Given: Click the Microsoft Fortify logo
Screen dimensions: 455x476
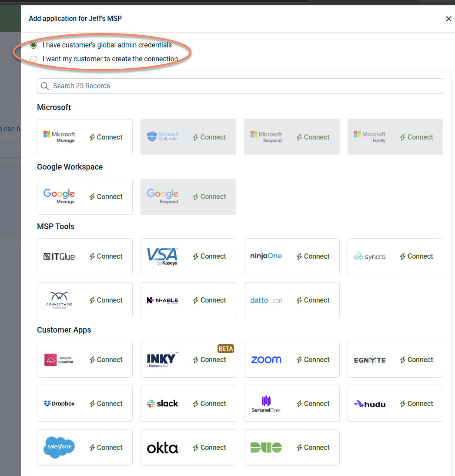Looking at the screenshot, I should 370,137.
